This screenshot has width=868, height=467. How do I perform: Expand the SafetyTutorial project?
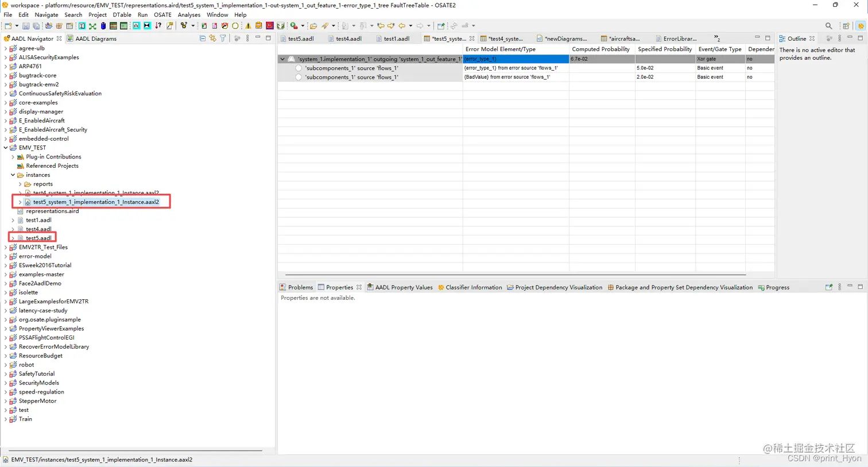pos(6,374)
